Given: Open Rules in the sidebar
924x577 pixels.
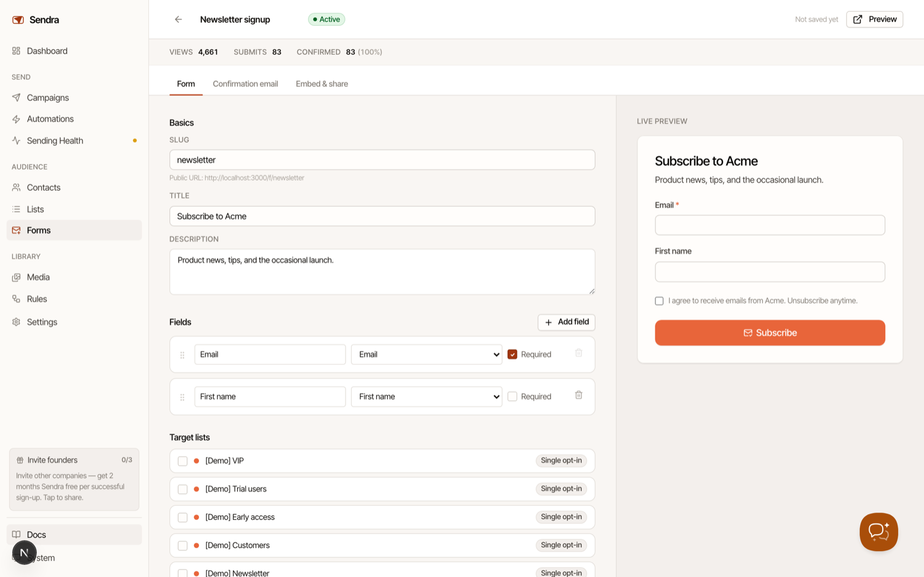Looking at the screenshot, I should point(74,299).
